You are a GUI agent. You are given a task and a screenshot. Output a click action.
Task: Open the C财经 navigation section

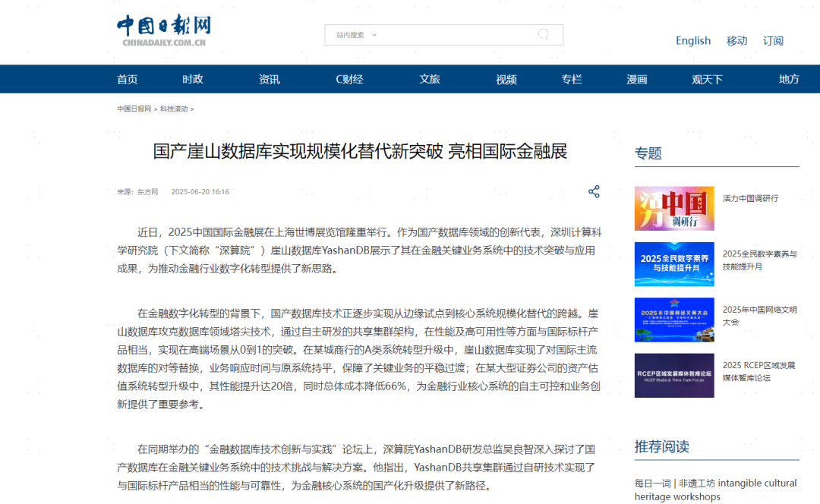[x=349, y=80]
